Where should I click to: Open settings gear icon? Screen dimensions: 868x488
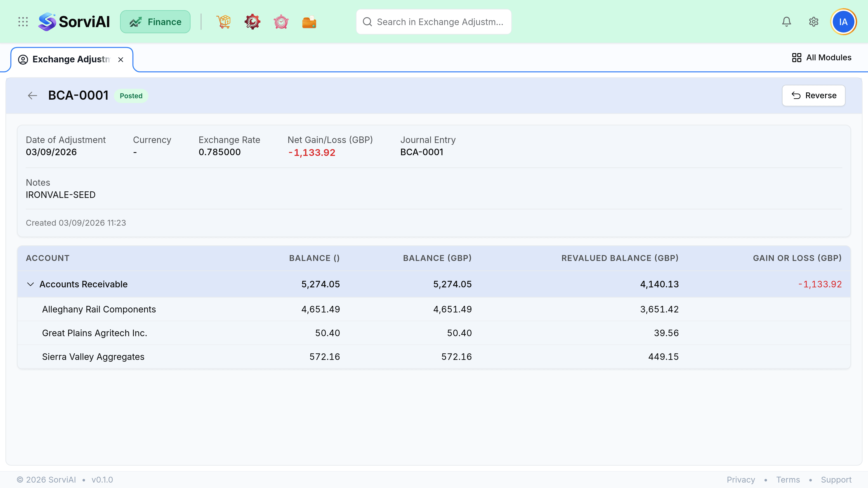pos(814,22)
